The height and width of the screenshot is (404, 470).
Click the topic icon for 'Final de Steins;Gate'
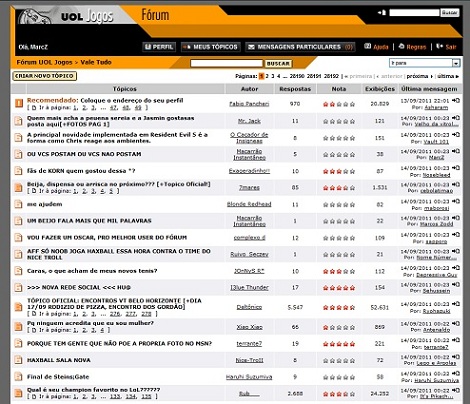18,377
